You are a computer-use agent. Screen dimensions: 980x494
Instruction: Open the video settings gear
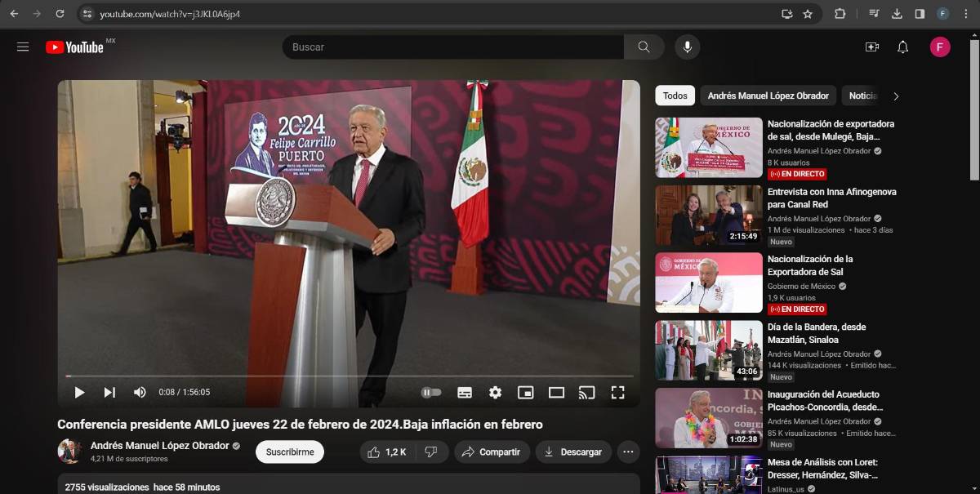[x=495, y=393]
